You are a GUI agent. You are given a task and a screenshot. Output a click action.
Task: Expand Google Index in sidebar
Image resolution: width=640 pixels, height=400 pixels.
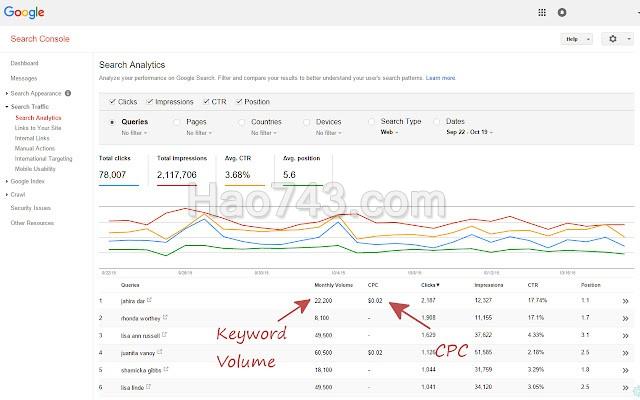[7, 181]
